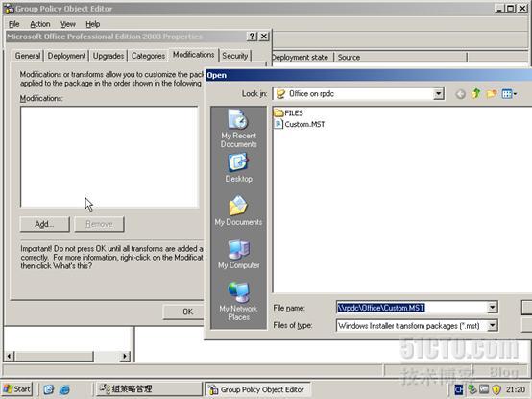532x399 pixels.
Task: Expand the Look in dropdown
Action: 438,93
